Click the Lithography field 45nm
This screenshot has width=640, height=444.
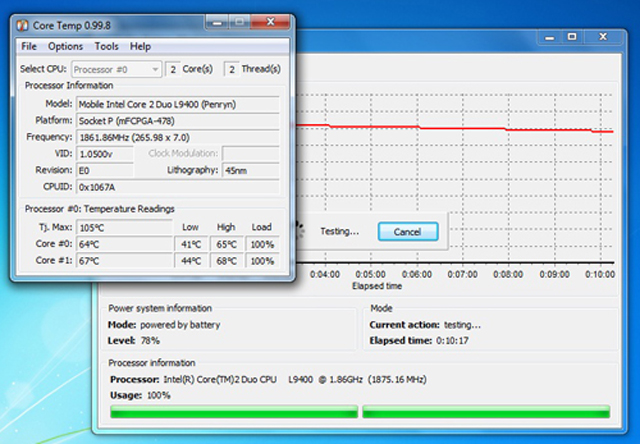pyautogui.click(x=251, y=171)
